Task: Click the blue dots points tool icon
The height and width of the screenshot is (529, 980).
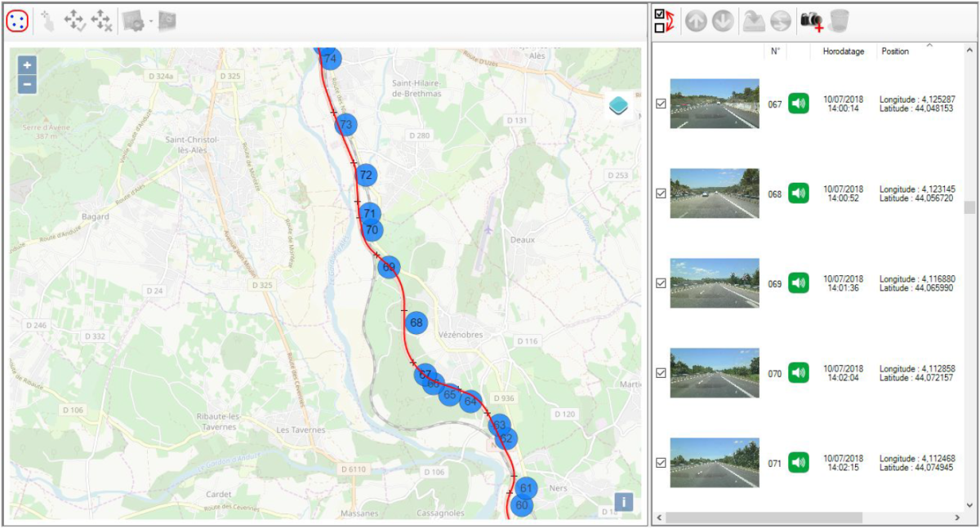Action: (x=18, y=21)
